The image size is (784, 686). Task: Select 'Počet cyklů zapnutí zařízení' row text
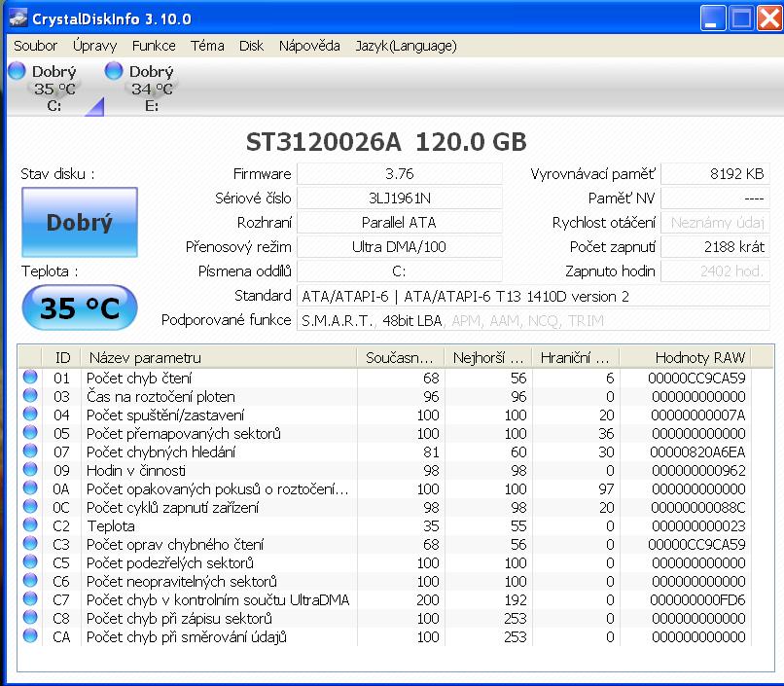pyautogui.click(x=172, y=508)
